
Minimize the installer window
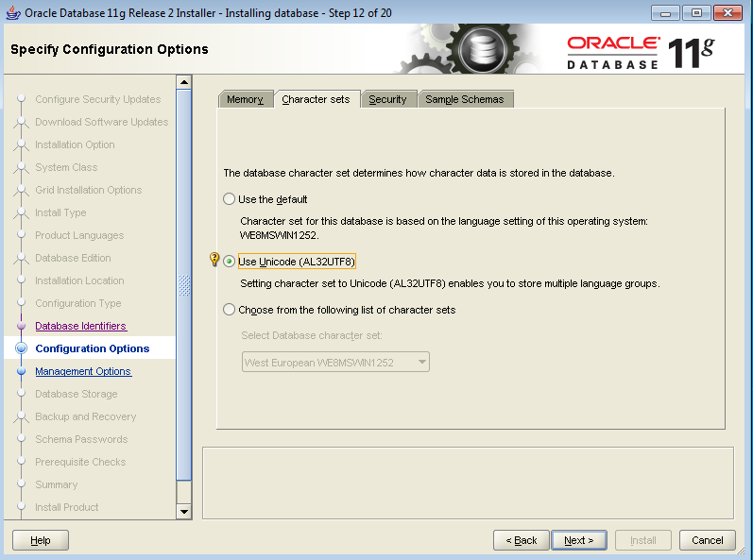point(665,13)
